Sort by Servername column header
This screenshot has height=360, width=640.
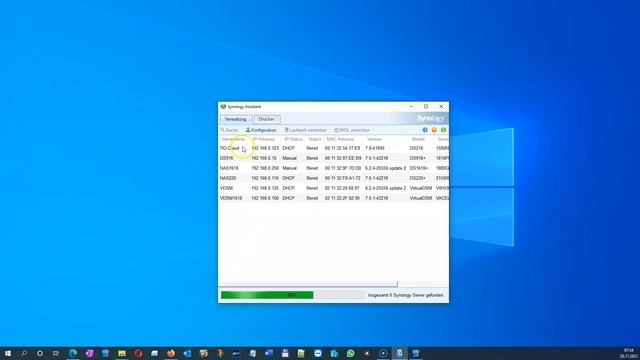pyautogui.click(x=233, y=139)
